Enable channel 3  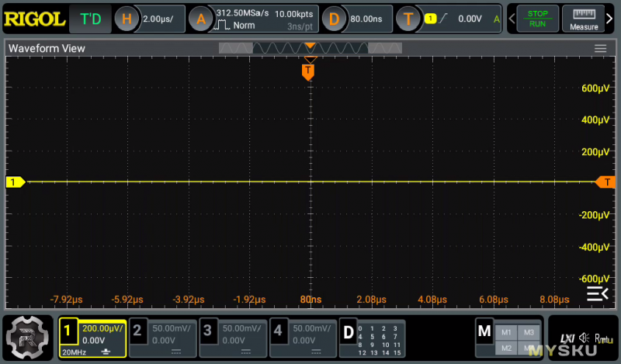point(207,333)
